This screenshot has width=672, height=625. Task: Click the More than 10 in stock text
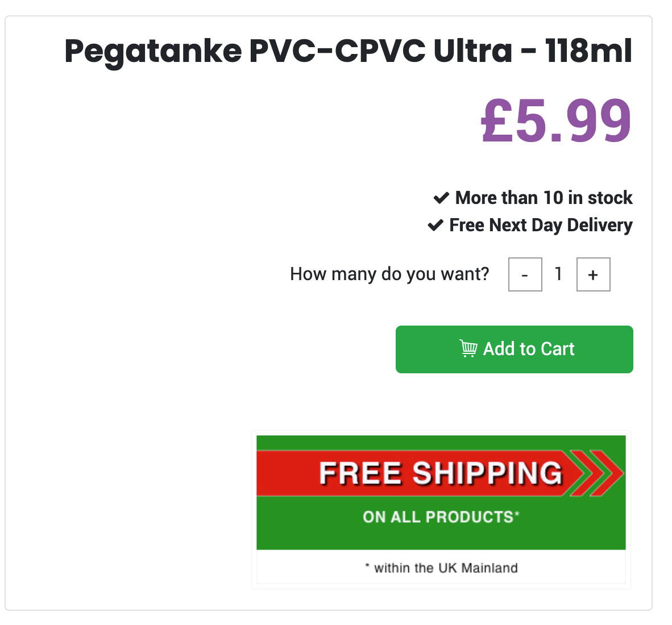[x=544, y=198]
